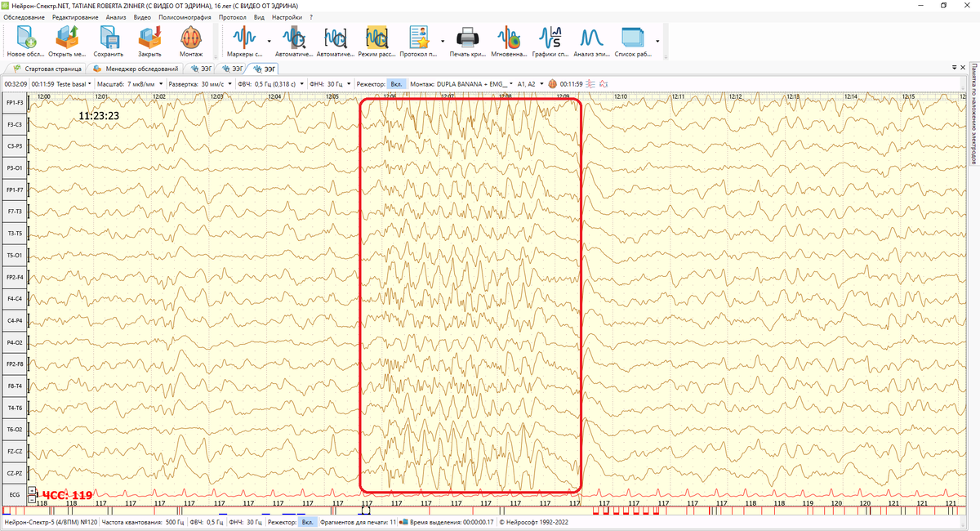The image size is (980, 531).
Task: Open the ? help menu
Action: [310, 17]
